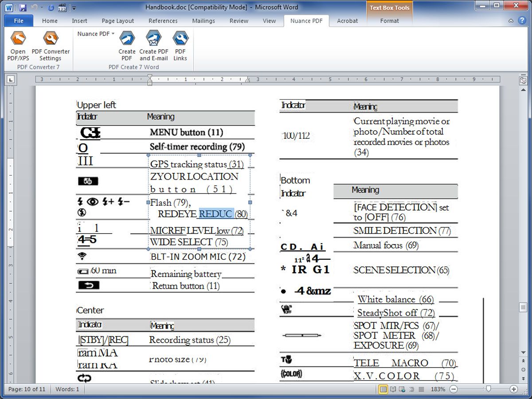The image size is (532, 399).
Task: Open the Undo history dropdown arrow
Action: tap(42, 8)
